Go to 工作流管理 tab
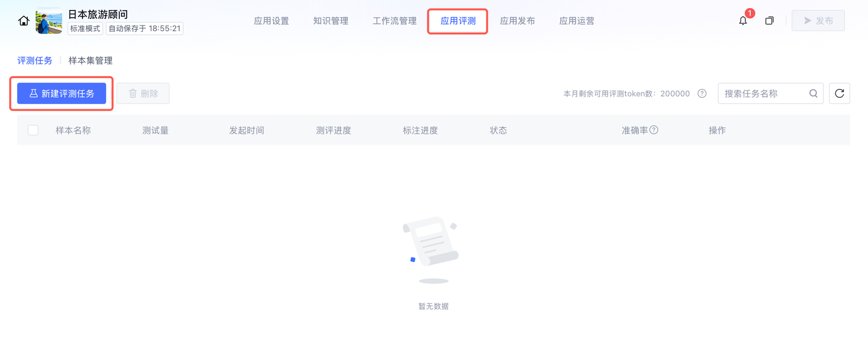The height and width of the screenshot is (339, 868). coord(394,21)
